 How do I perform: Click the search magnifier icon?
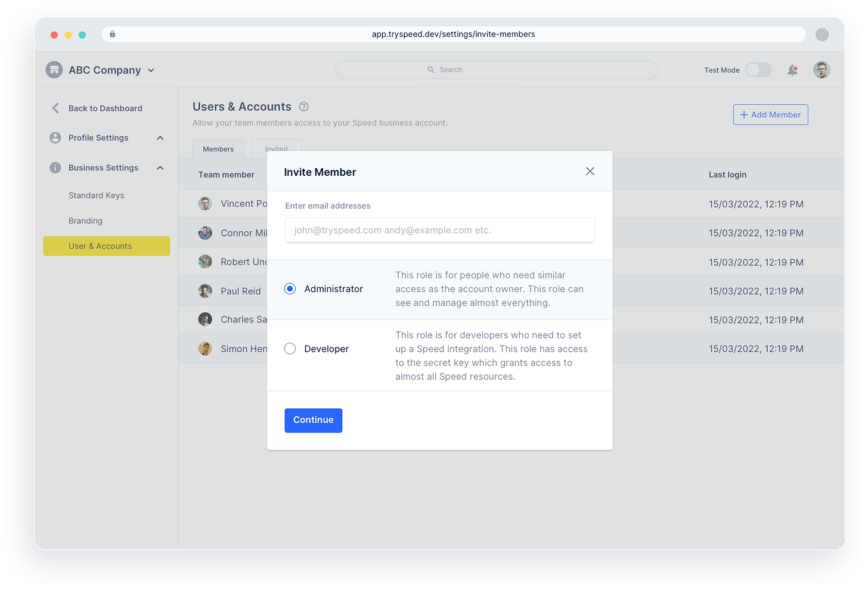tap(431, 70)
